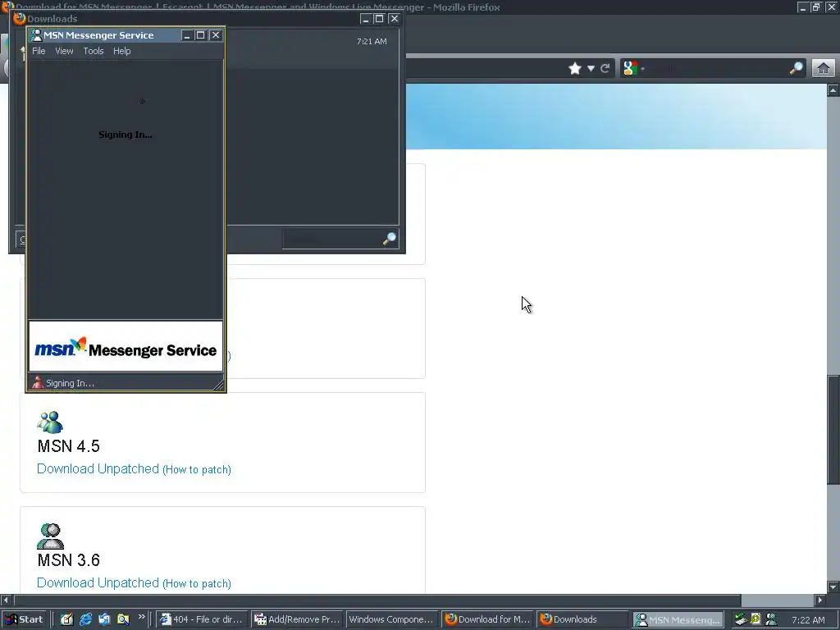Viewport: 840px width, 630px height.
Task: Click the Firefox icon in the Downloads window title bar
Action: 20,18
